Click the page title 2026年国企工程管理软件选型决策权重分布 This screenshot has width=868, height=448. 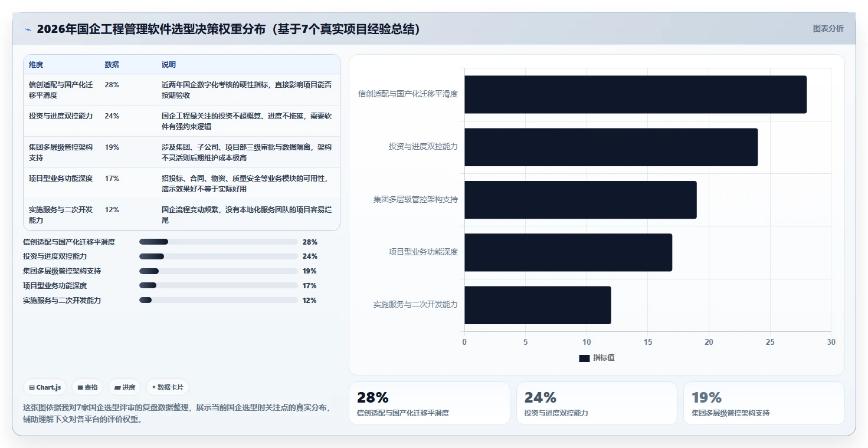(x=229, y=29)
